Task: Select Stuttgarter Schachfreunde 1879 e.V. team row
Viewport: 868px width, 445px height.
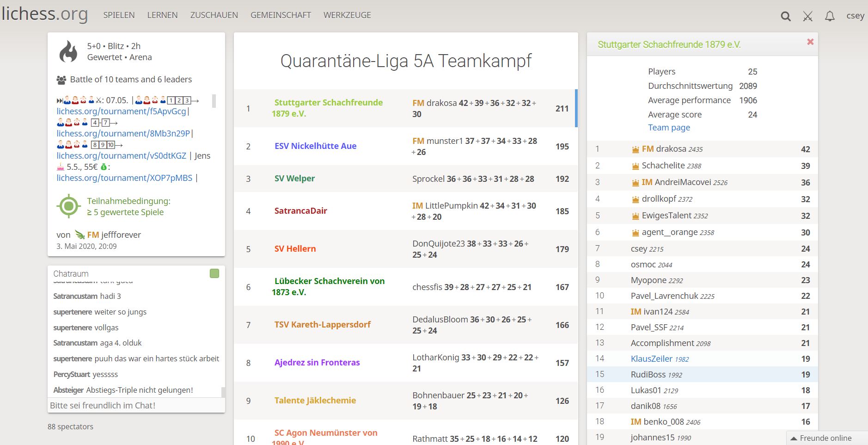Action: 406,108
